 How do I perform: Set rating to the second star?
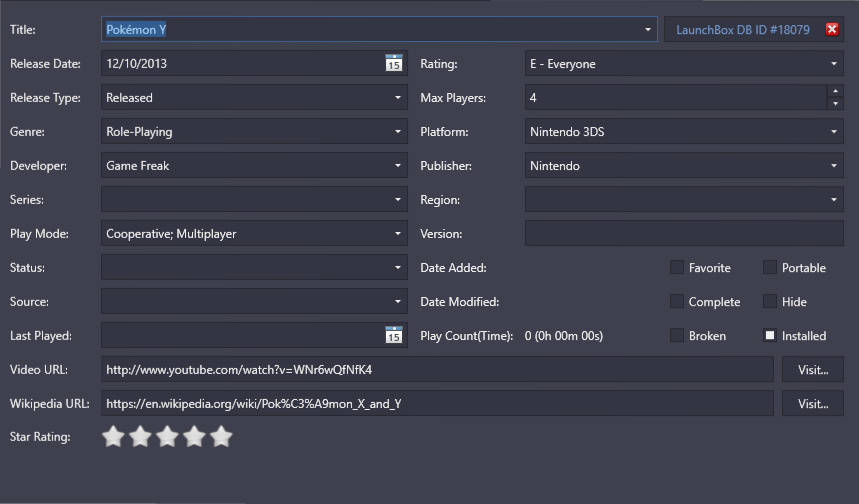[x=140, y=437]
